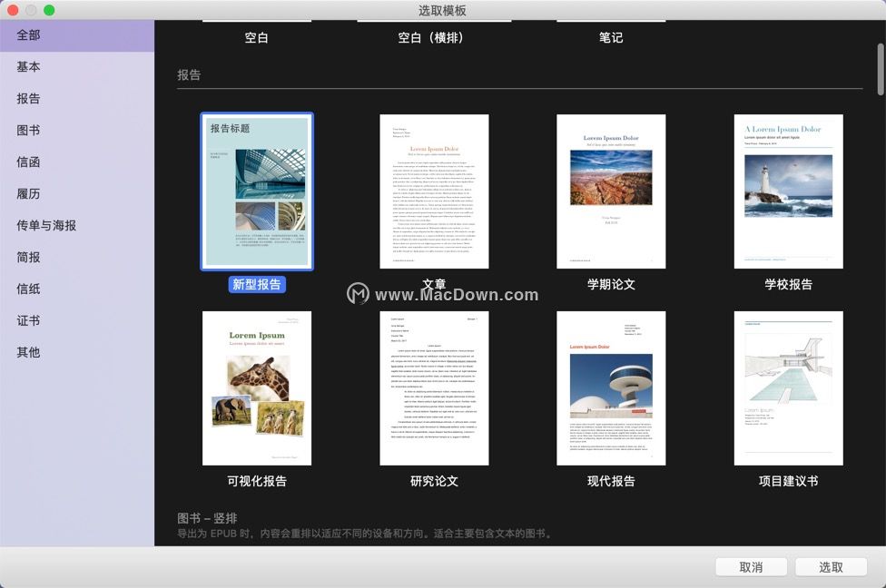Image resolution: width=886 pixels, height=588 pixels.
Task: Pick the 文章 template thumbnail
Action: pyautogui.click(x=434, y=191)
